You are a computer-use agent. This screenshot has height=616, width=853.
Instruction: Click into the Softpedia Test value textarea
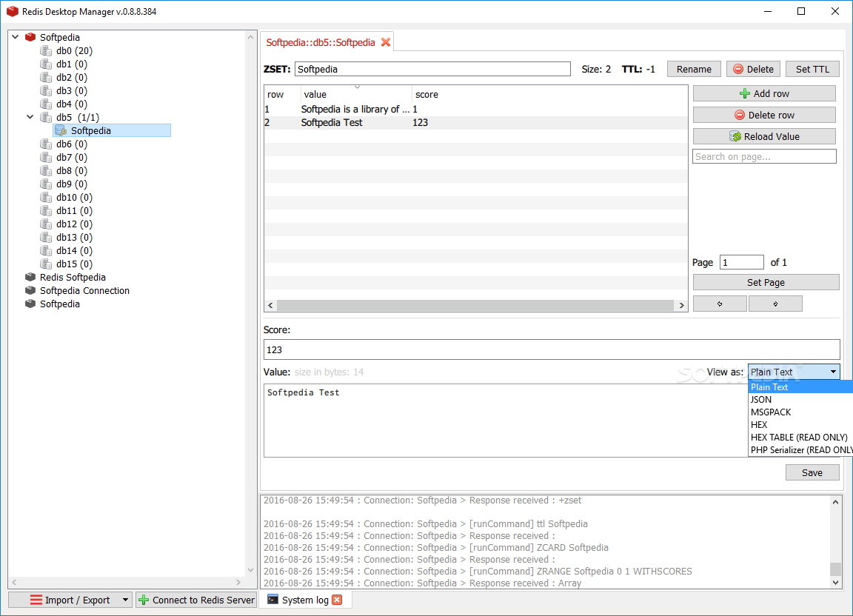coord(506,420)
